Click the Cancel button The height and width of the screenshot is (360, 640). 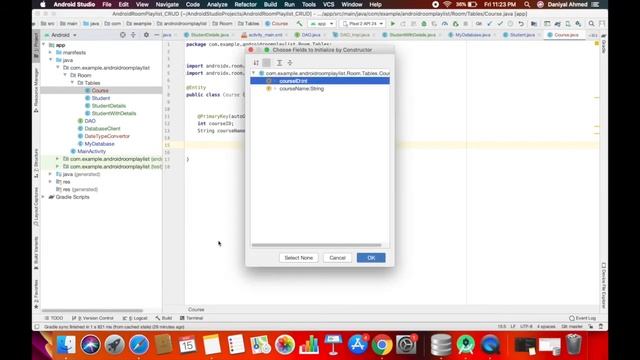[x=337, y=258]
